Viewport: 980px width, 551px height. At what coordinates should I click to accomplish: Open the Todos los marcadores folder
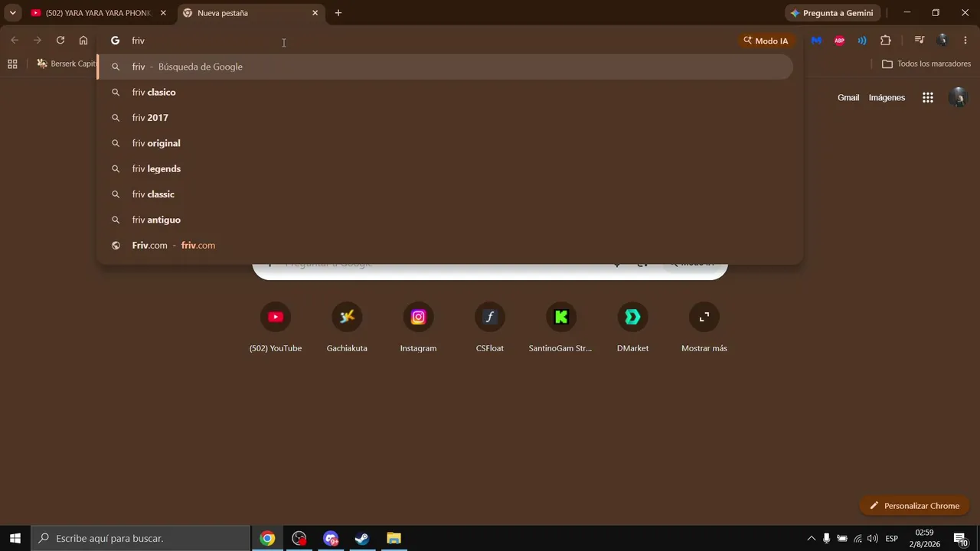[926, 64]
